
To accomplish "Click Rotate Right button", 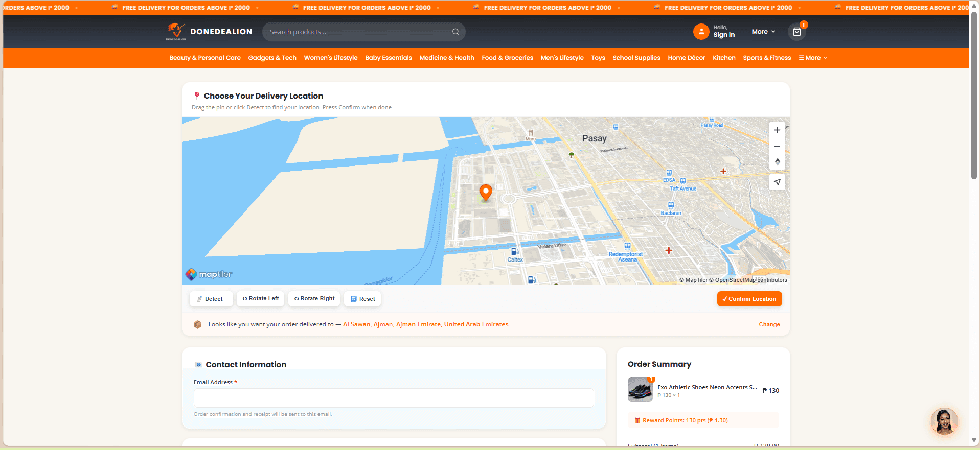I will 314,299.
